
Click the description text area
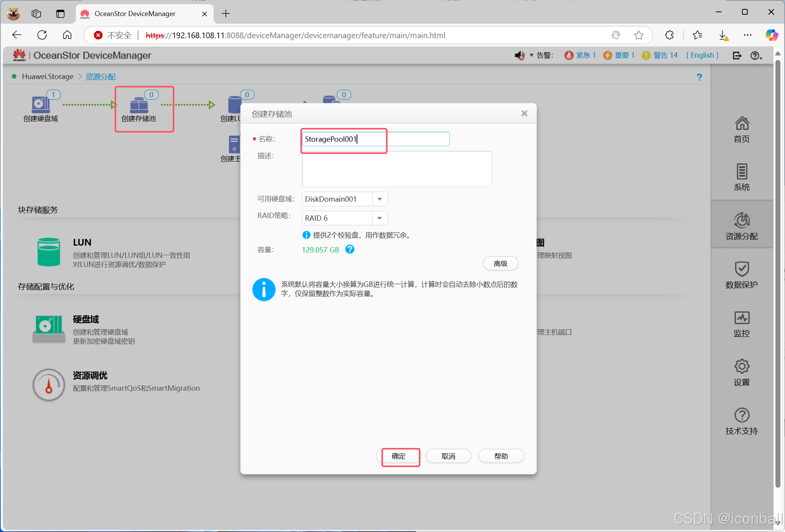pyautogui.click(x=396, y=169)
